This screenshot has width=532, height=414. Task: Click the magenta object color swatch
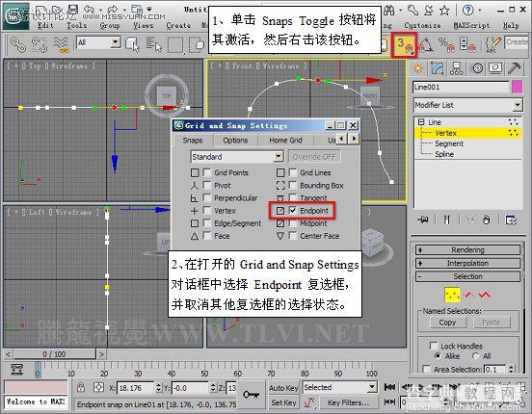(518, 88)
